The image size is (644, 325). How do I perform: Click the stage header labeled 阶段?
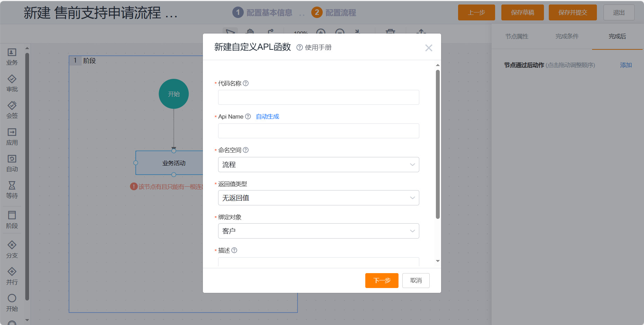[x=89, y=61]
